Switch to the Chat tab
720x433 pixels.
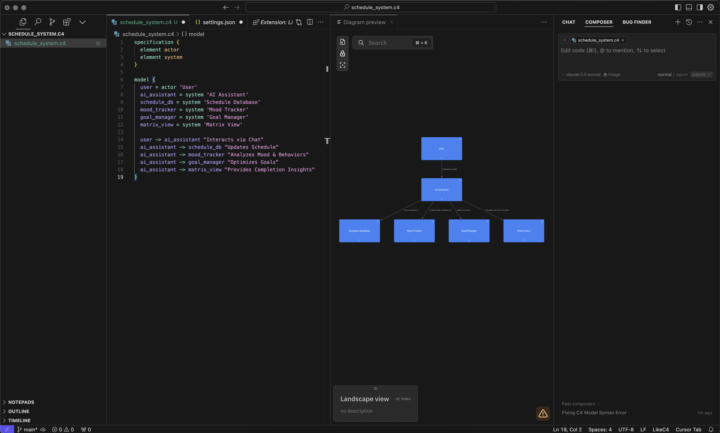click(568, 21)
